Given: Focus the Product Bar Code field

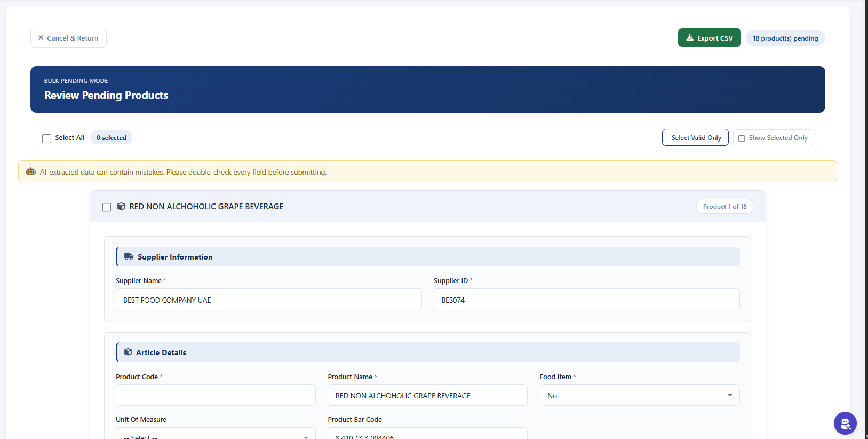Looking at the screenshot, I should coord(427,433).
